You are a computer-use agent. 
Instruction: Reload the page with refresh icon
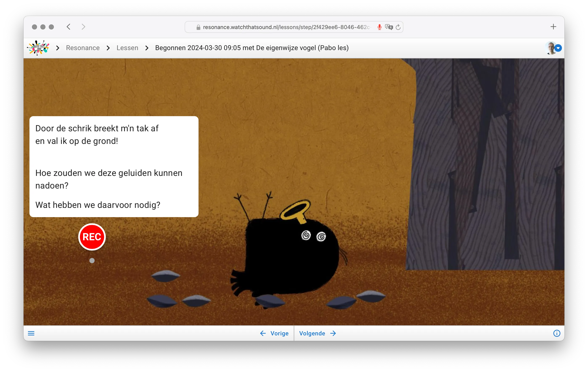click(x=398, y=27)
